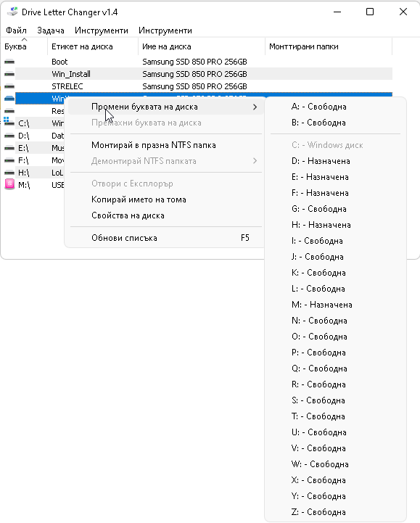Click the D:\ drive icon

(x=9, y=136)
